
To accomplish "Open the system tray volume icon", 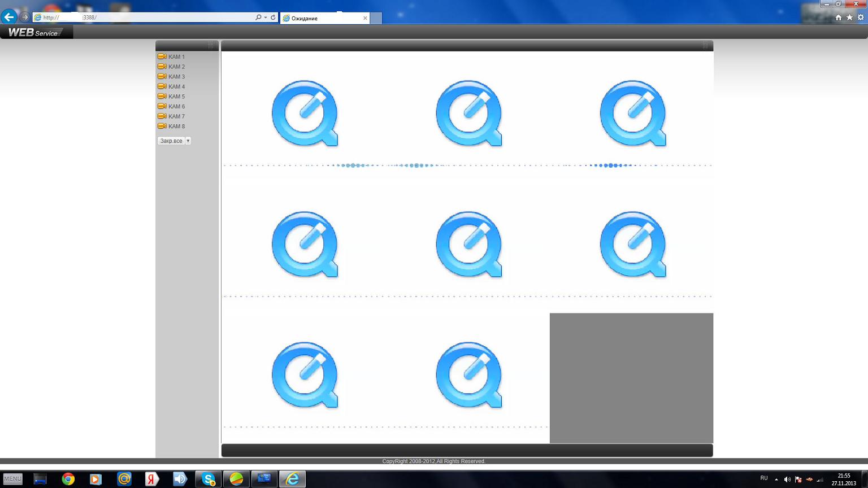I will (787, 480).
